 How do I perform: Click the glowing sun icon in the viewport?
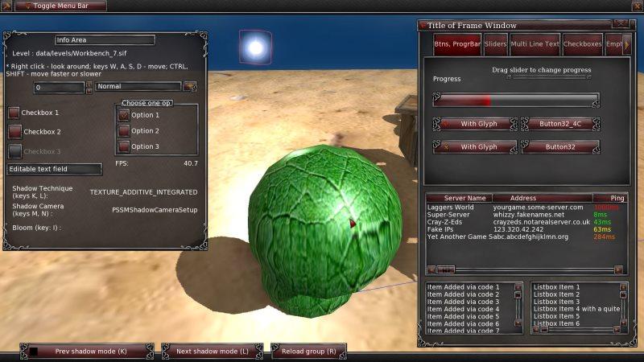tap(256, 47)
